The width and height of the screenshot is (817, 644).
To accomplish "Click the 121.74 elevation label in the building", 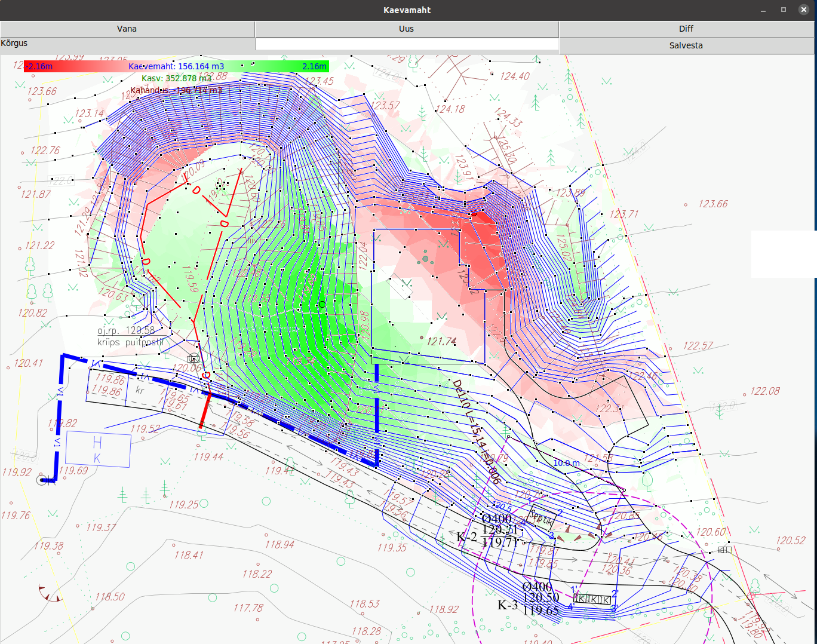I will tap(441, 341).
